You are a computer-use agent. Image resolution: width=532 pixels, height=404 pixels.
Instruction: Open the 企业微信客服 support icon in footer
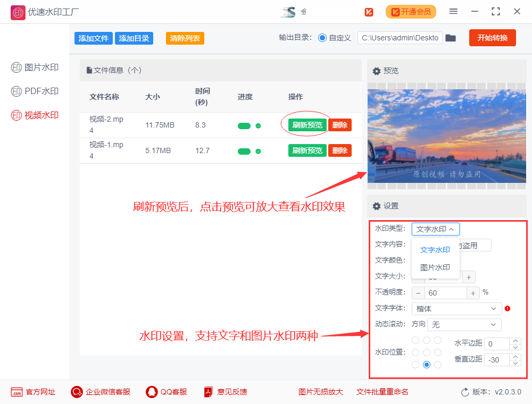click(x=77, y=392)
